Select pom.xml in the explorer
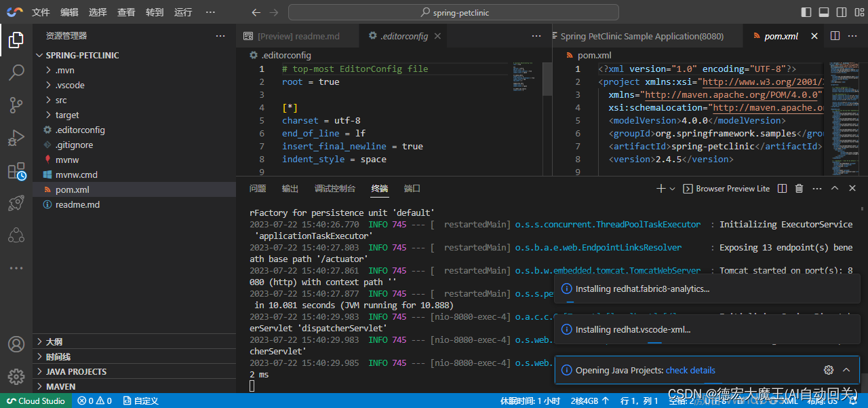This screenshot has height=408, width=868. (134, 189)
